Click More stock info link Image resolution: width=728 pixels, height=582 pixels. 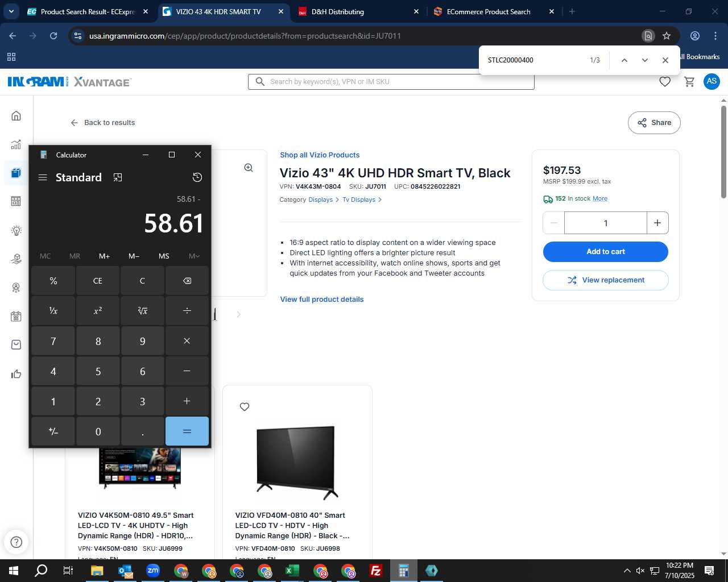600,198
